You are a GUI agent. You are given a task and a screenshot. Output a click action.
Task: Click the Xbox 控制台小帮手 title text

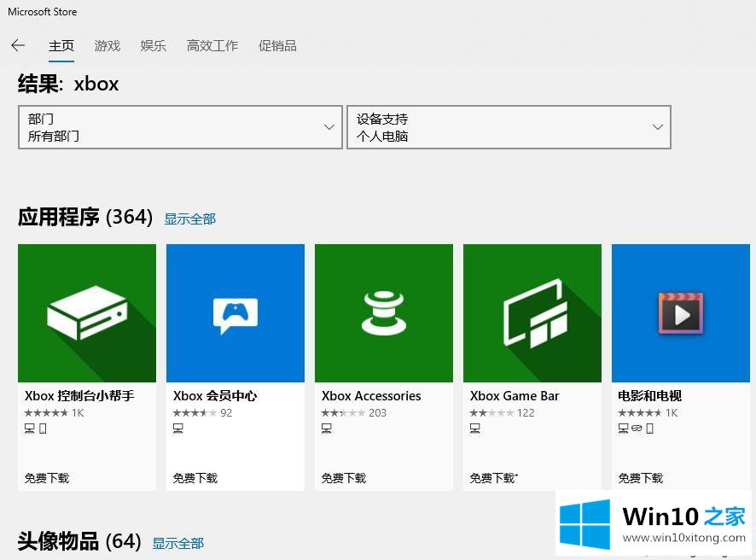point(79,396)
